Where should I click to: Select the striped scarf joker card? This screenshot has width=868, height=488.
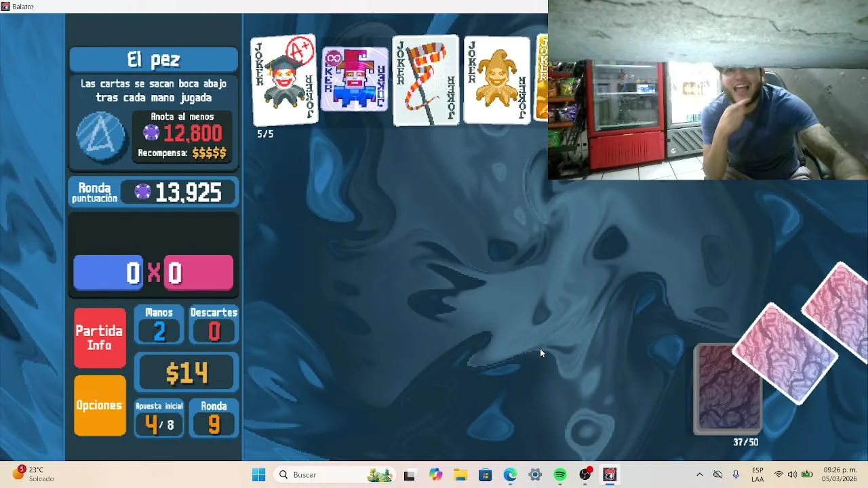pos(426,80)
